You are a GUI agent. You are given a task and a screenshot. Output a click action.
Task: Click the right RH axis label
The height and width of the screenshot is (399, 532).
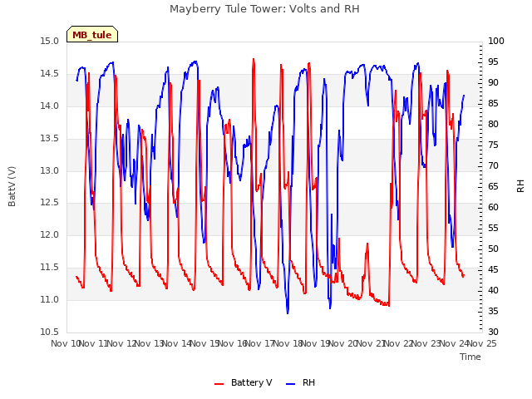[x=520, y=186]
